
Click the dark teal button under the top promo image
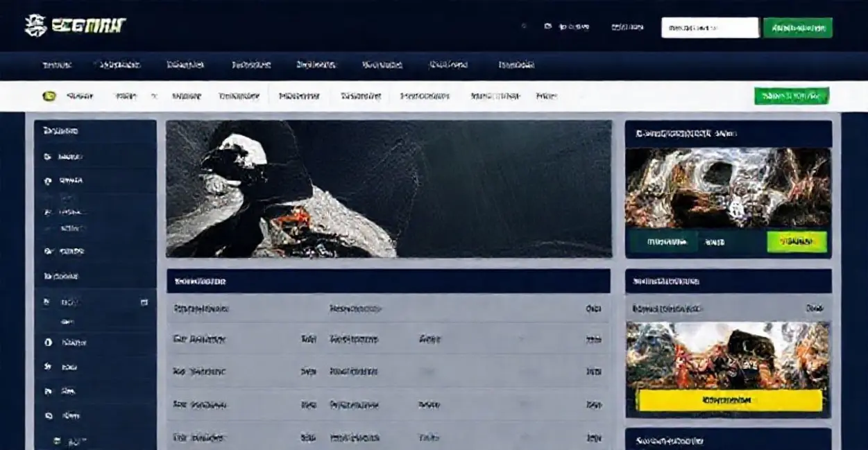(663, 242)
